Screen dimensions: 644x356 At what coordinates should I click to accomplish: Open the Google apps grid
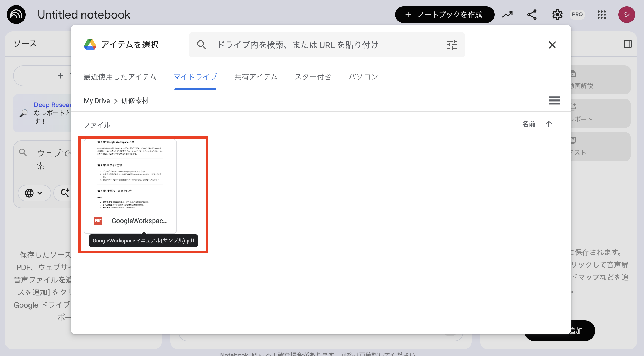(x=602, y=15)
